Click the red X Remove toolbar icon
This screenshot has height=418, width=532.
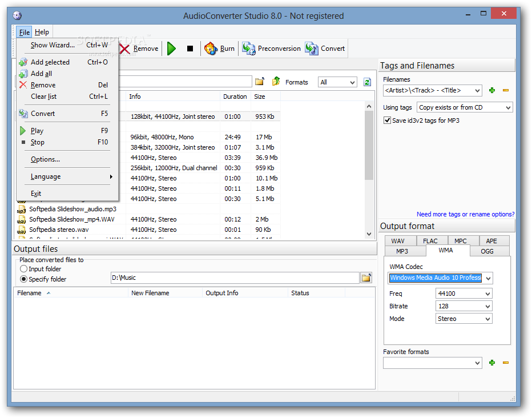[x=124, y=49]
